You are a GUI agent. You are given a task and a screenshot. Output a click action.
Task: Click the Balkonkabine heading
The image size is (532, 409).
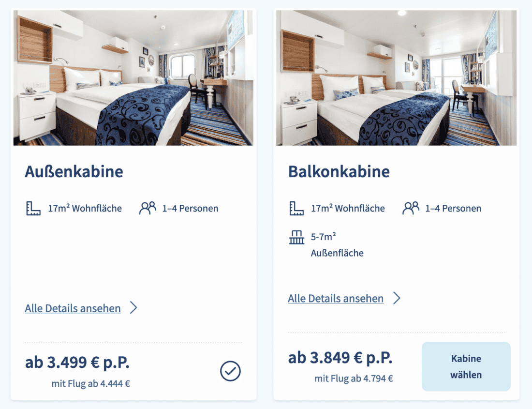pyautogui.click(x=339, y=171)
